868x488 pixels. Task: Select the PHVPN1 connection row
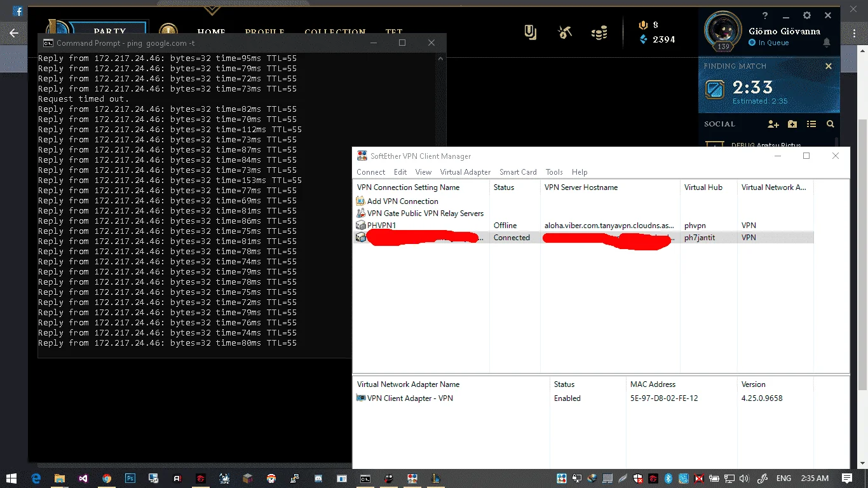[x=583, y=226]
